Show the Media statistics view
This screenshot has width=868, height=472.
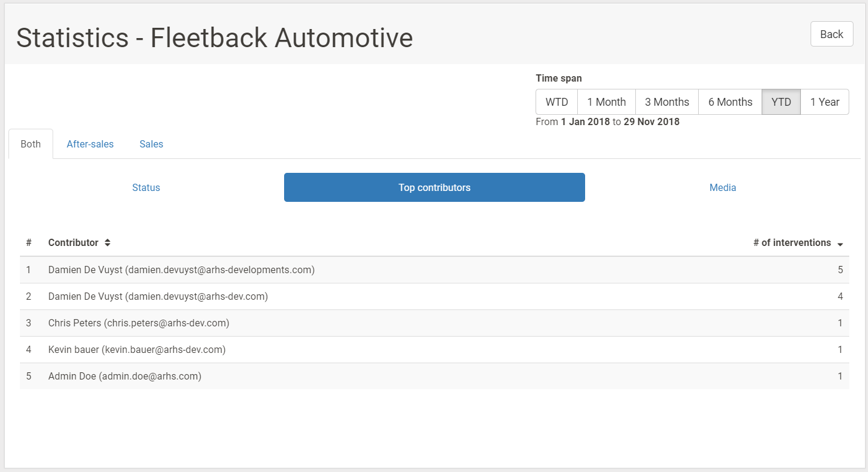point(722,187)
